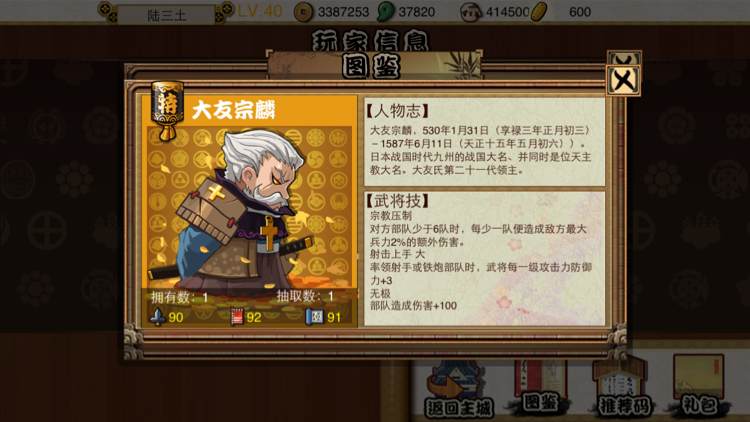This screenshot has width=750, height=422.
Task: Click the 人物志 biography panel
Action: pos(485,142)
